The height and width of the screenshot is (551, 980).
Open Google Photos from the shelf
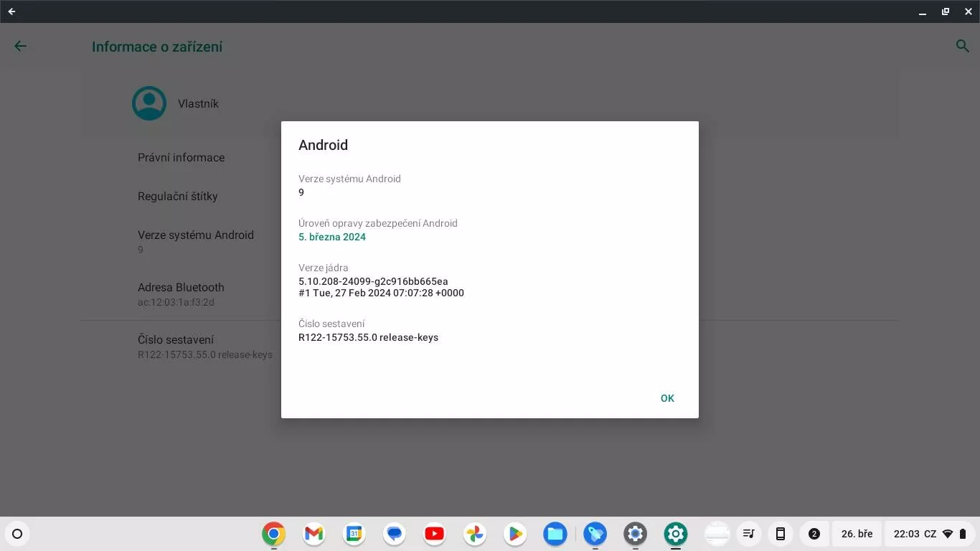pos(474,534)
